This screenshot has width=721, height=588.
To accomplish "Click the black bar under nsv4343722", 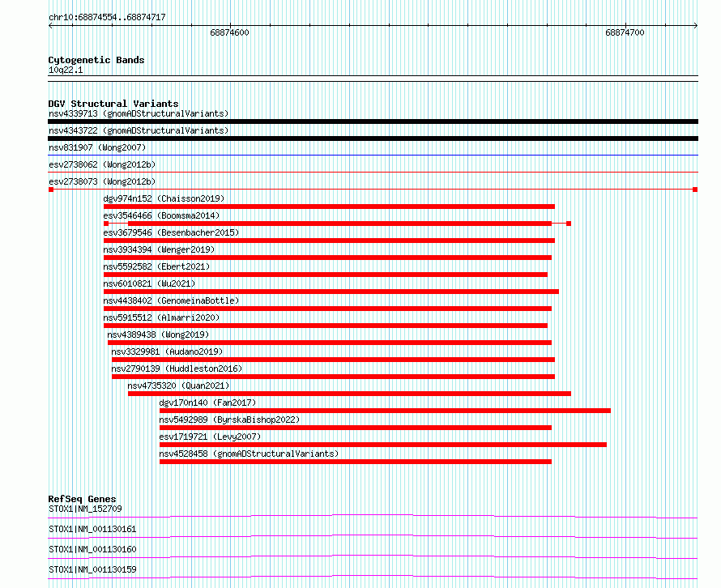I will tap(373, 138).
